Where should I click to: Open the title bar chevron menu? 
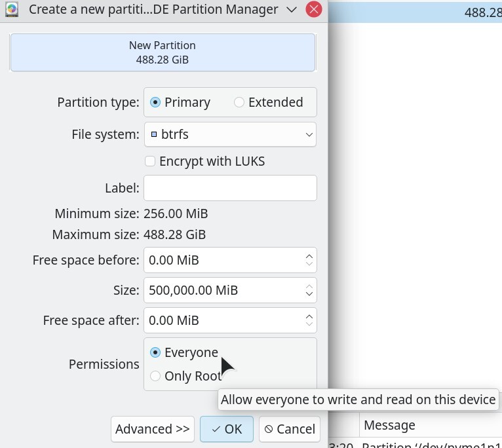[x=292, y=10]
